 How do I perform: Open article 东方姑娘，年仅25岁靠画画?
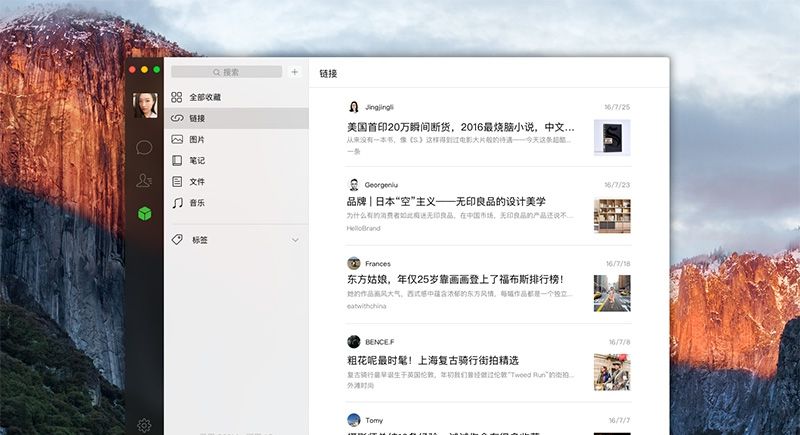tap(455, 279)
